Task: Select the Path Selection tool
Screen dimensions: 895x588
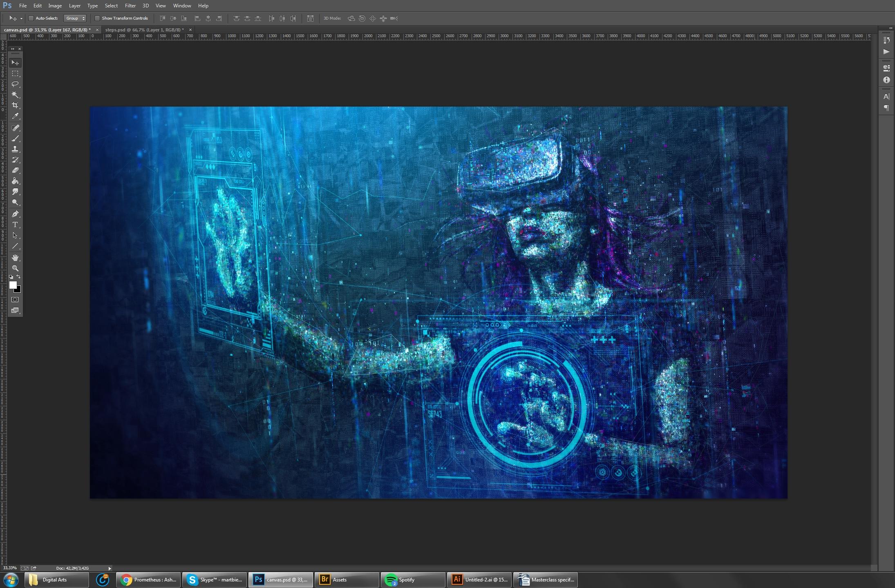Action: (x=15, y=235)
